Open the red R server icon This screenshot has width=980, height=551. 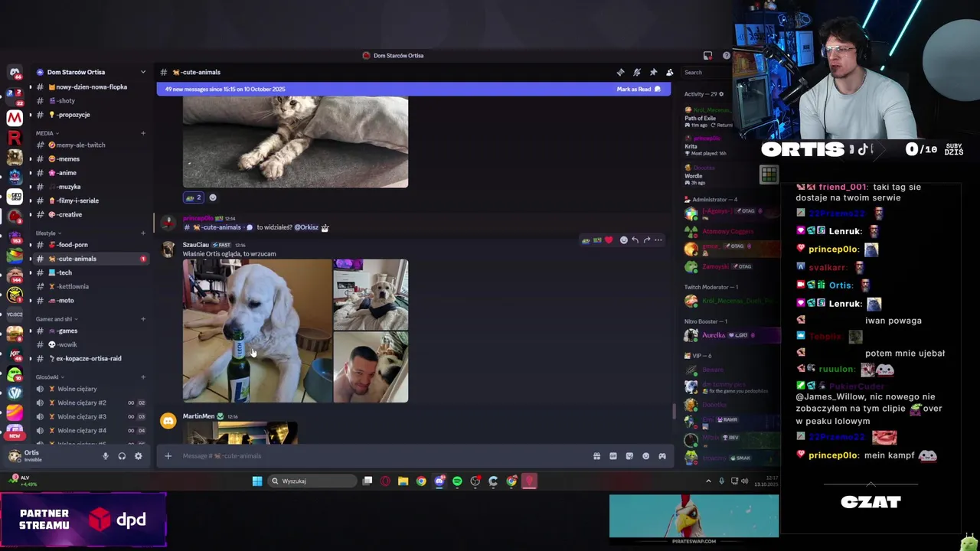pyautogui.click(x=15, y=138)
